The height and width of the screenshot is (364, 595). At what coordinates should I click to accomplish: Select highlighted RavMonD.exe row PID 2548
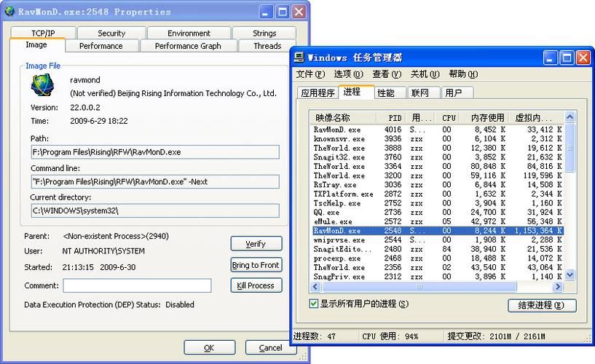coord(438,231)
